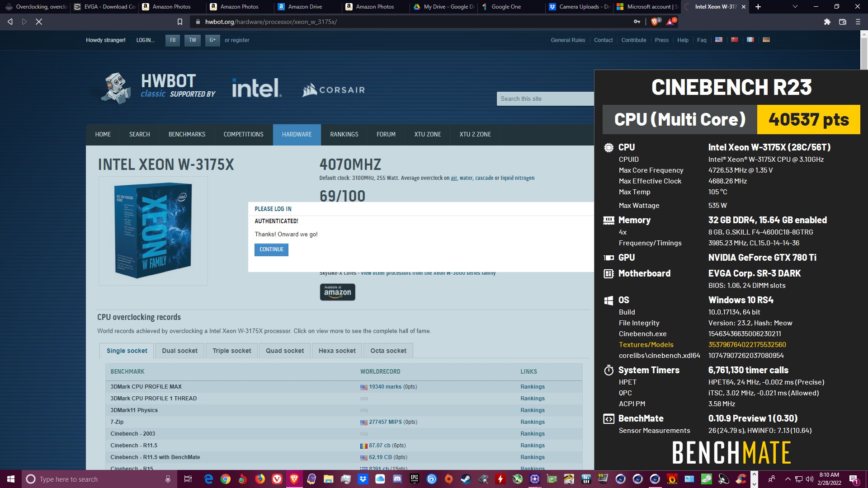This screenshot has width=868, height=488.
Task: Switch to the EVGA - Download Center tab
Action: [104, 7]
